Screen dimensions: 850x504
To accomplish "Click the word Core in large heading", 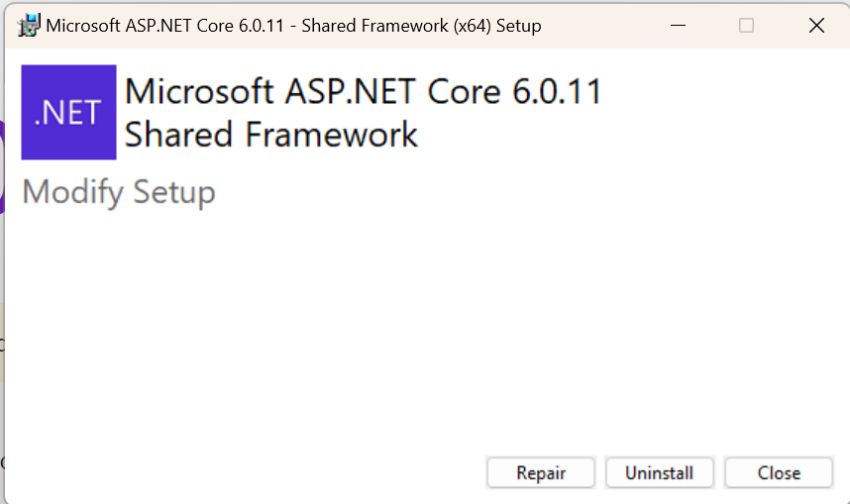I will (464, 91).
